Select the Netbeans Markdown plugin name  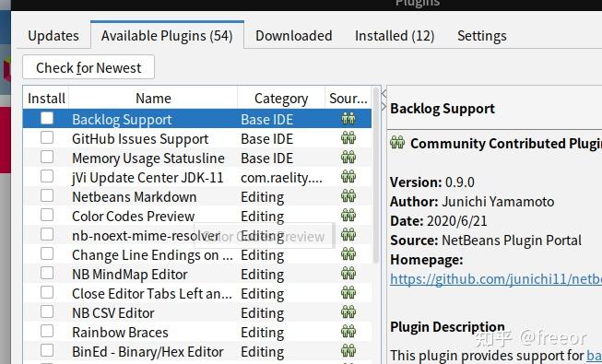pyautogui.click(x=134, y=197)
